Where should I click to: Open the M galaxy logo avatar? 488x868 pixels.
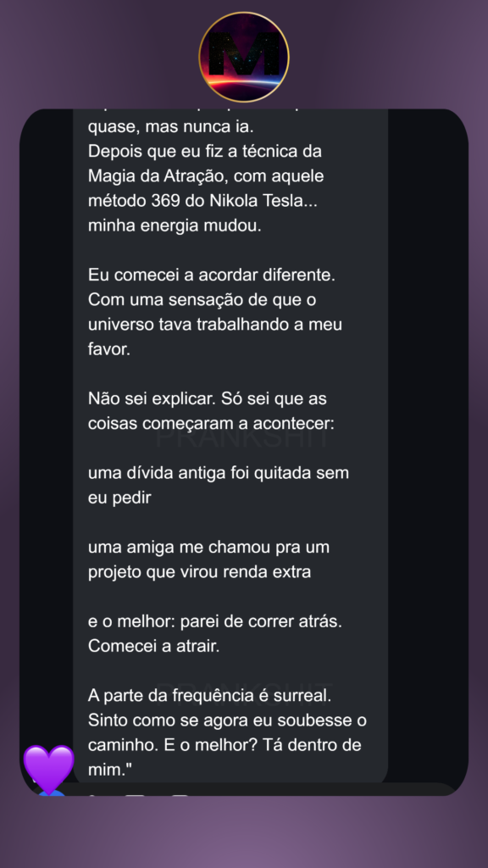244,57
